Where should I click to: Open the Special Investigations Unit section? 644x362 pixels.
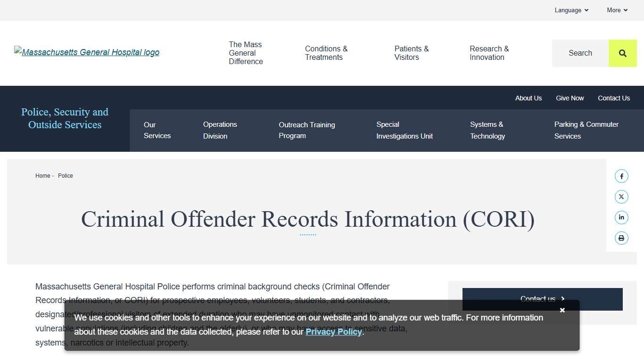(405, 130)
